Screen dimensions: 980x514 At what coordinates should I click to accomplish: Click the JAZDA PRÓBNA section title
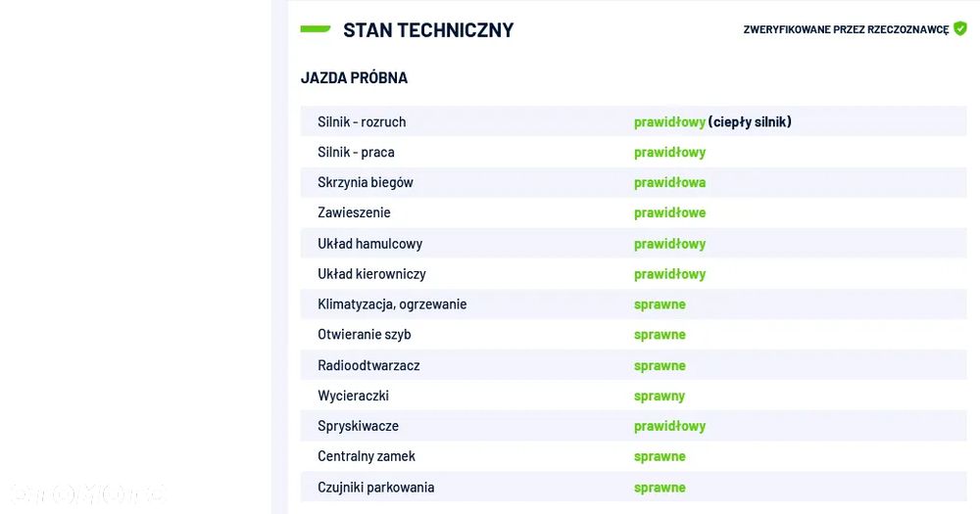coord(354,77)
